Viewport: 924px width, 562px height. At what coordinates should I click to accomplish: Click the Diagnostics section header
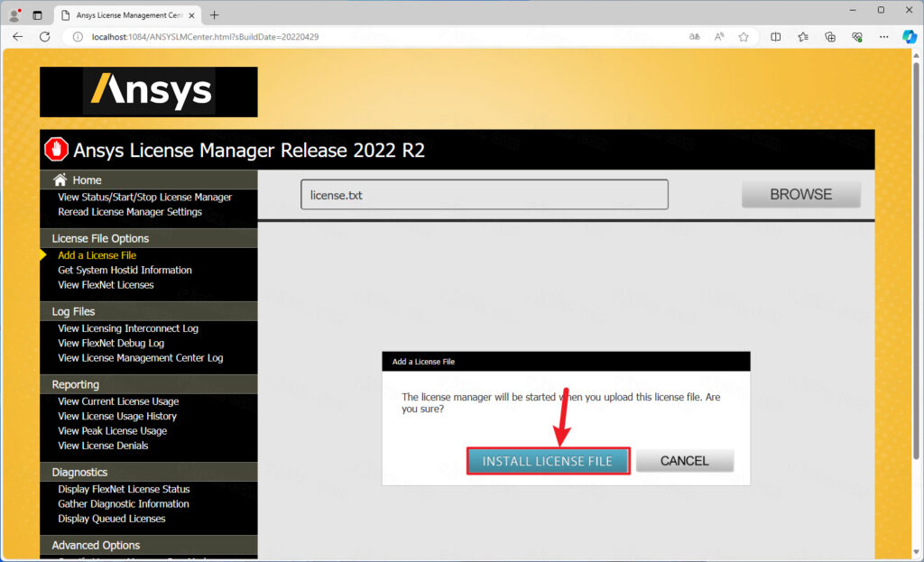149,473
